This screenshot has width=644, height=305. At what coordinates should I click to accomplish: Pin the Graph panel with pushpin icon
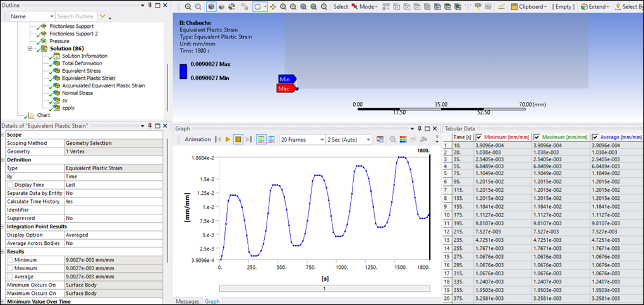418,128
